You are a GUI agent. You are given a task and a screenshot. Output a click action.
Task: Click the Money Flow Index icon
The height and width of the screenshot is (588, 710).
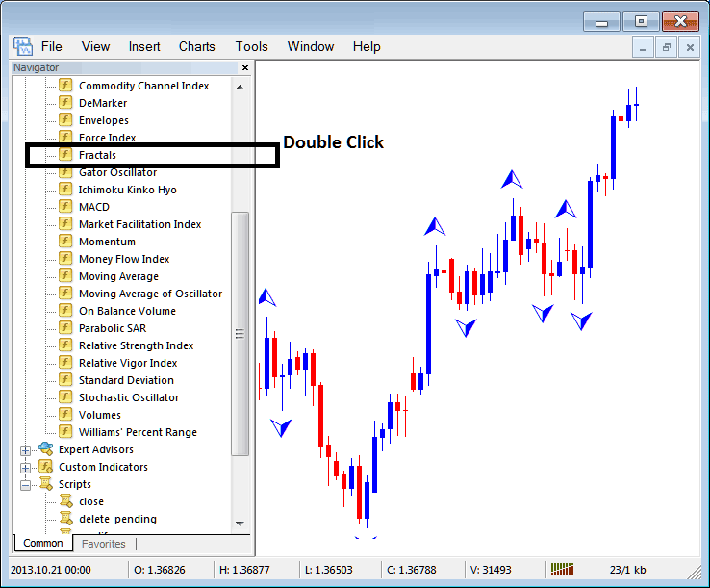coord(65,258)
